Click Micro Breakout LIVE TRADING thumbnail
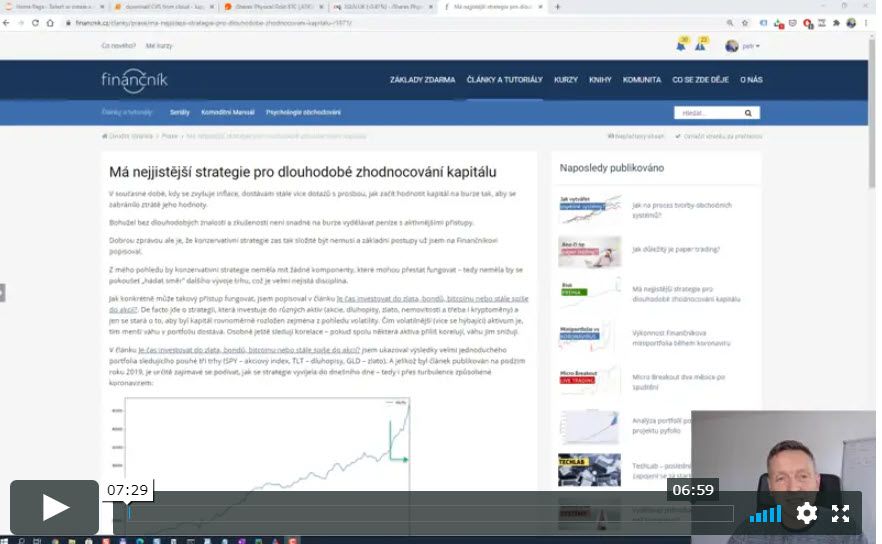882x544 pixels. coord(590,382)
